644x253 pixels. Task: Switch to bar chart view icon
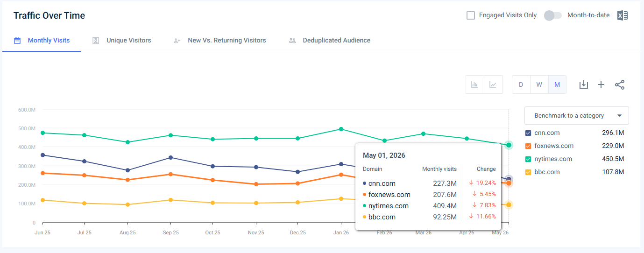coord(474,84)
